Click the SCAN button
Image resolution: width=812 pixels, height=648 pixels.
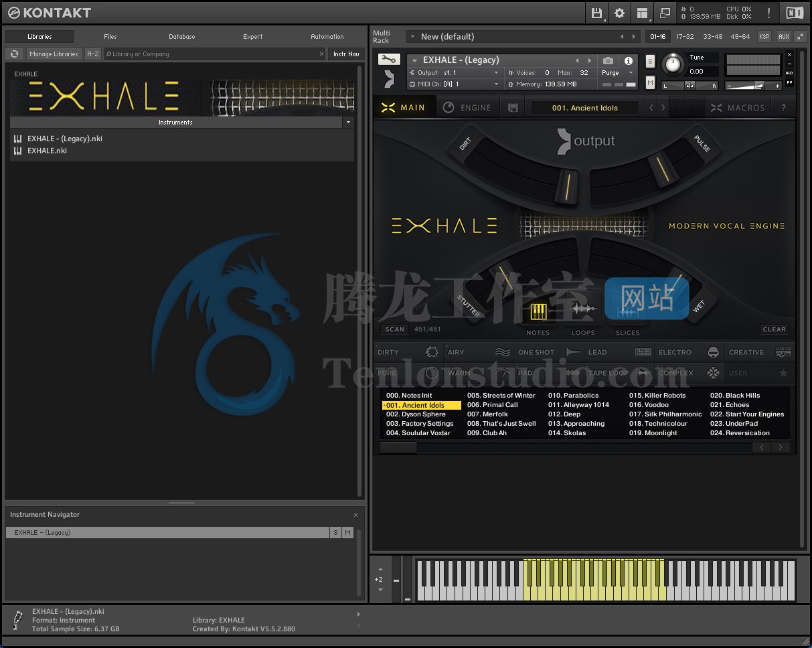coord(395,329)
